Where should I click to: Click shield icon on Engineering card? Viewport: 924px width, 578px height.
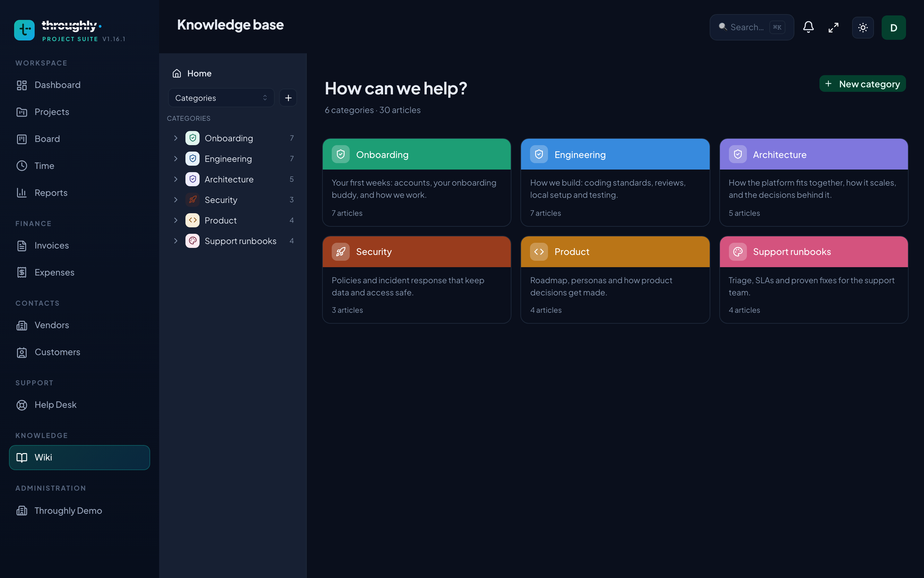click(x=539, y=154)
